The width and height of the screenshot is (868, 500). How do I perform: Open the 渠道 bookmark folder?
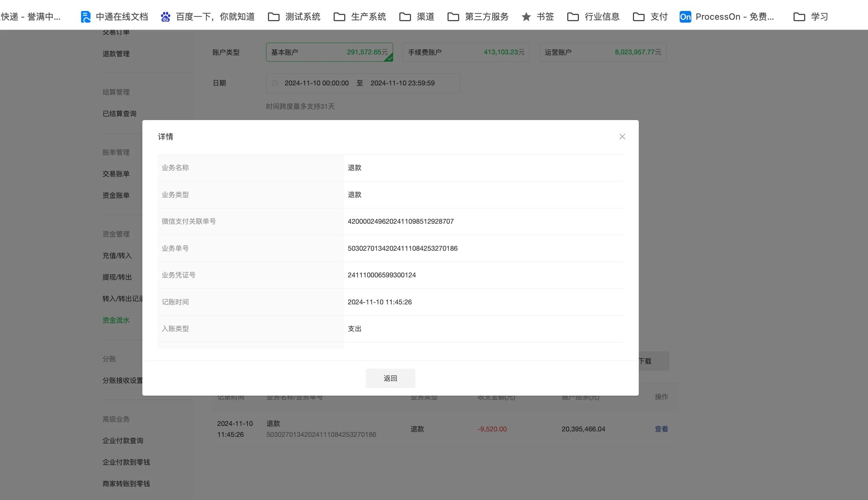click(416, 17)
